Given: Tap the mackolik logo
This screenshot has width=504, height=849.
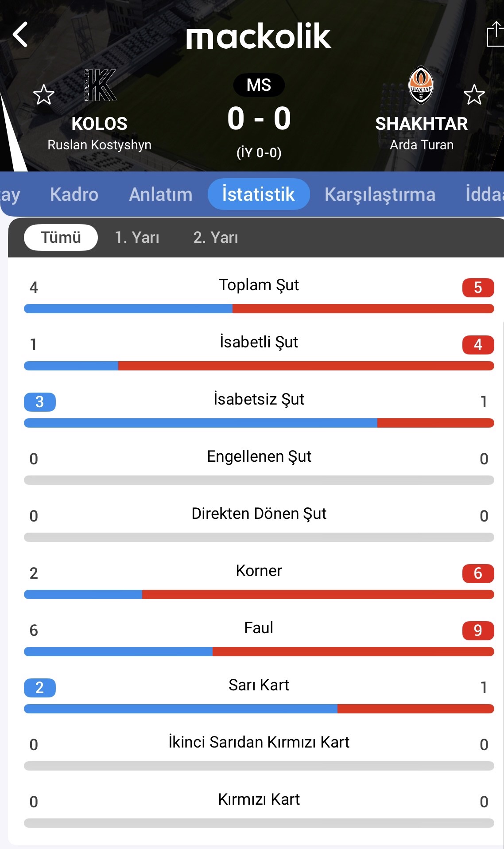Looking at the screenshot, I should (x=258, y=36).
